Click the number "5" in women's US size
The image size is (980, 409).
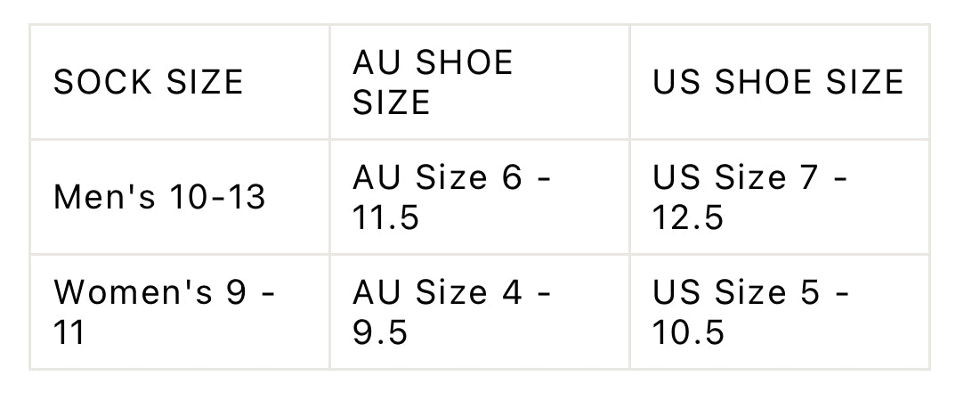[809, 292]
